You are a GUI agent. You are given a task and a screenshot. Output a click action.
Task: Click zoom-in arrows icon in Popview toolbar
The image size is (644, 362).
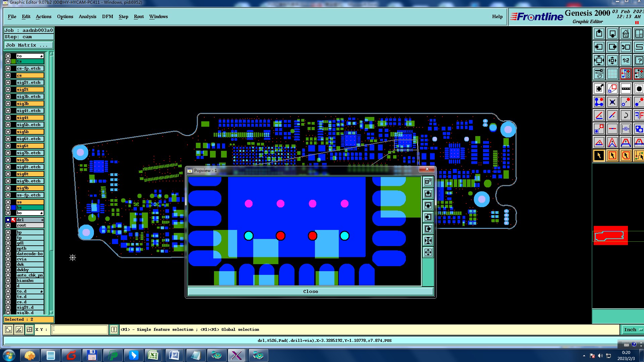coord(428,241)
